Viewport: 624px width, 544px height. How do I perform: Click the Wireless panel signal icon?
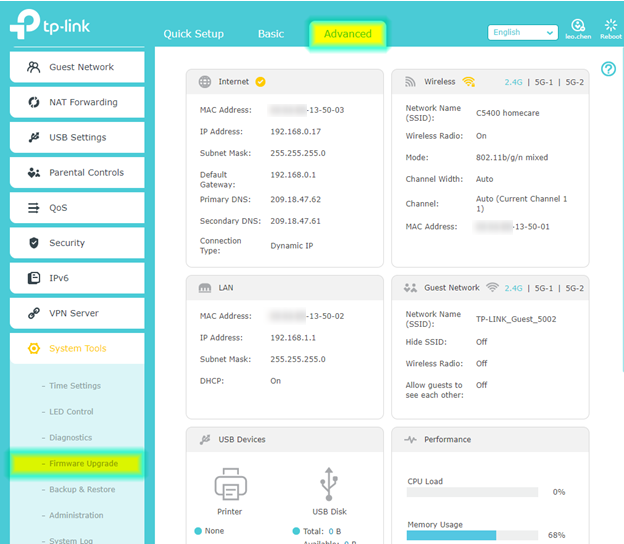pyautogui.click(x=410, y=82)
